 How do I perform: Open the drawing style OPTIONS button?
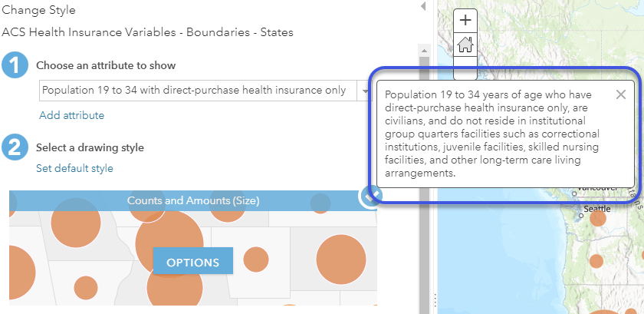pyautogui.click(x=192, y=262)
